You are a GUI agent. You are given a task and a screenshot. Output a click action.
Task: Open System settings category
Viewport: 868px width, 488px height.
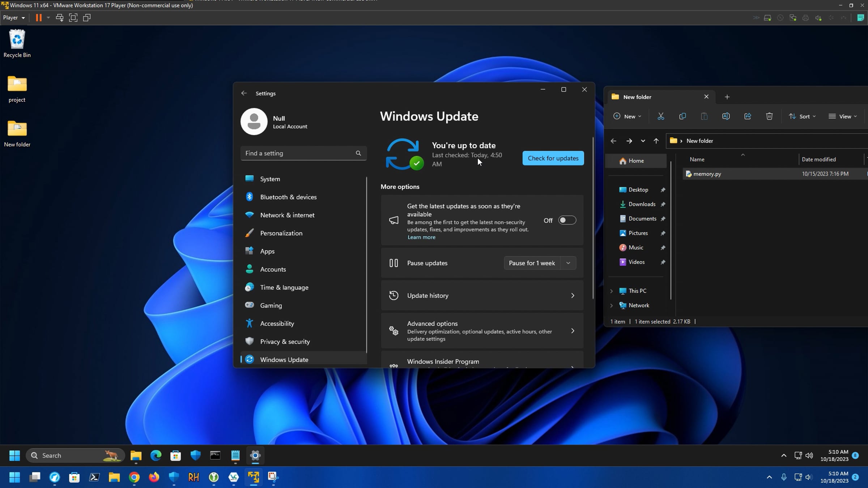pyautogui.click(x=303, y=179)
